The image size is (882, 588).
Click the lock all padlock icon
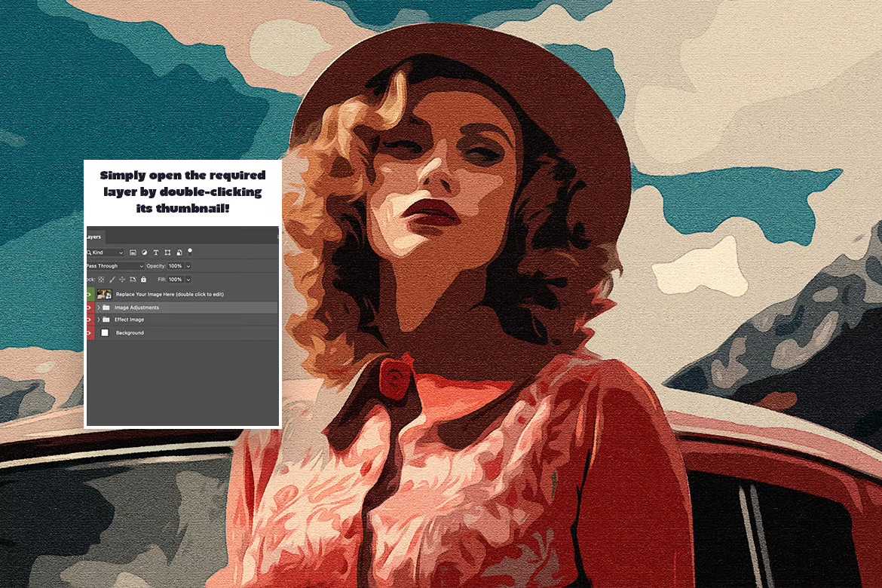[x=143, y=279]
